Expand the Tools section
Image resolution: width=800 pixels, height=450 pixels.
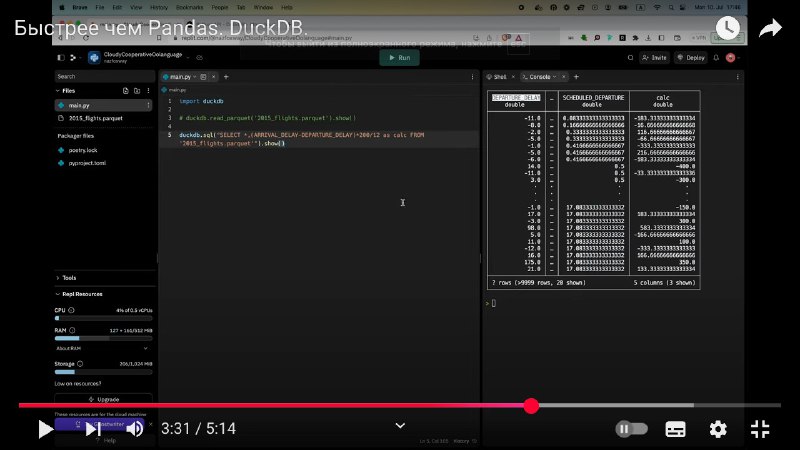58,278
